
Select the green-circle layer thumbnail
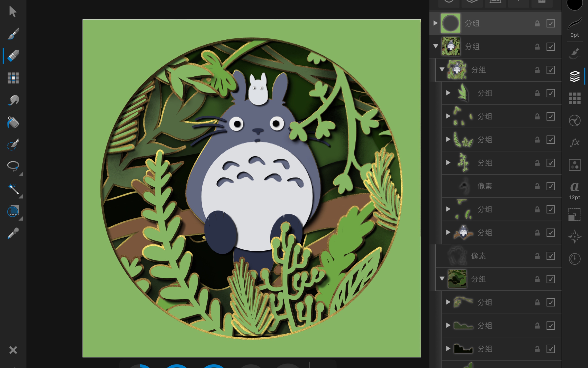pyautogui.click(x=451, y=23)
